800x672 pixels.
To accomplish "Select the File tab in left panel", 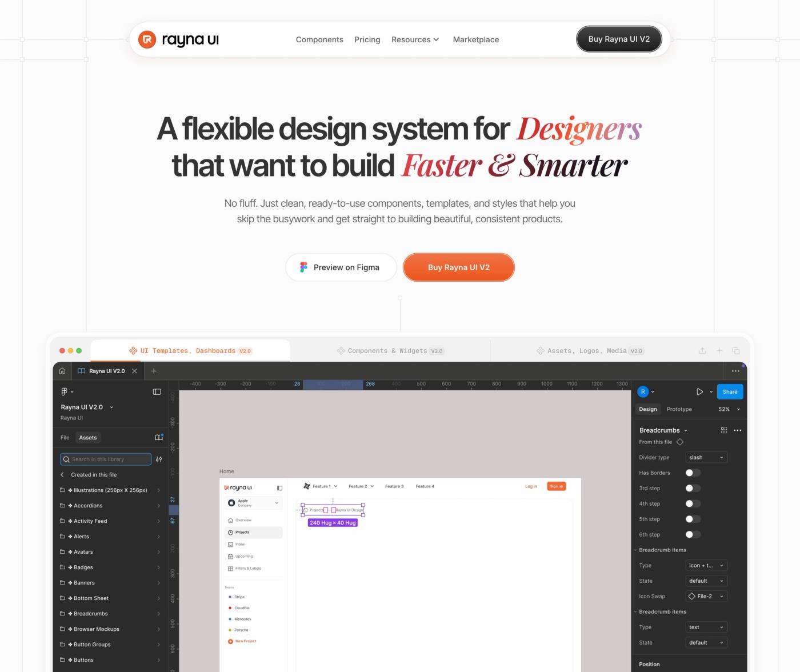I will point(65,438).
